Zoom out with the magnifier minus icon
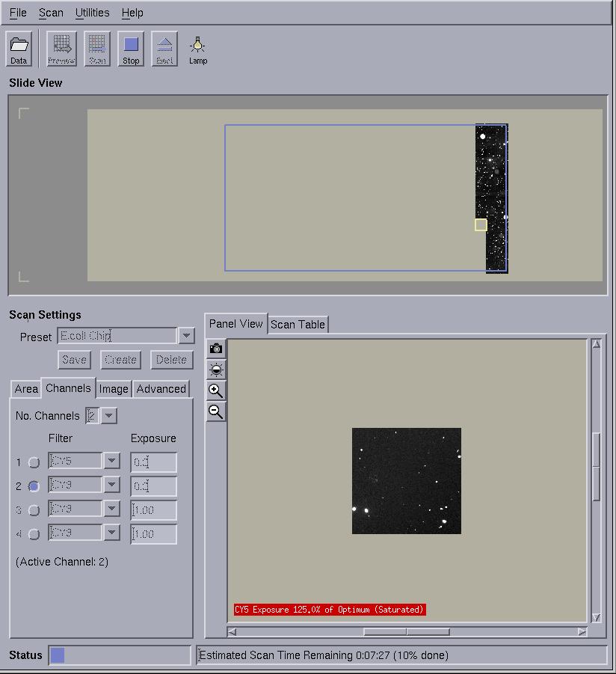 216,411
